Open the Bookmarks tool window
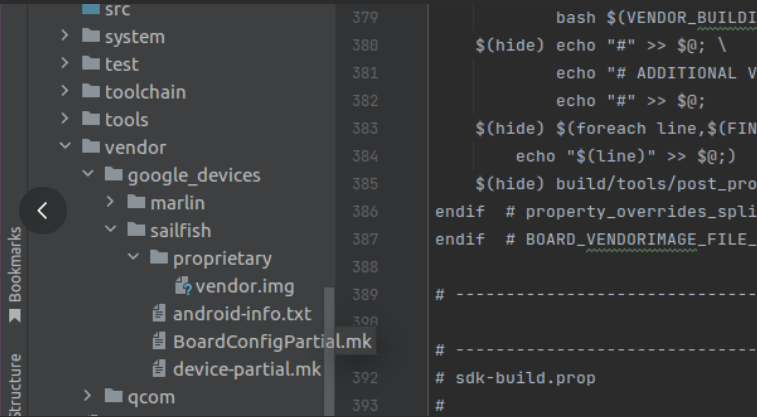Screen dimensions: 757x417 [15, 274]
